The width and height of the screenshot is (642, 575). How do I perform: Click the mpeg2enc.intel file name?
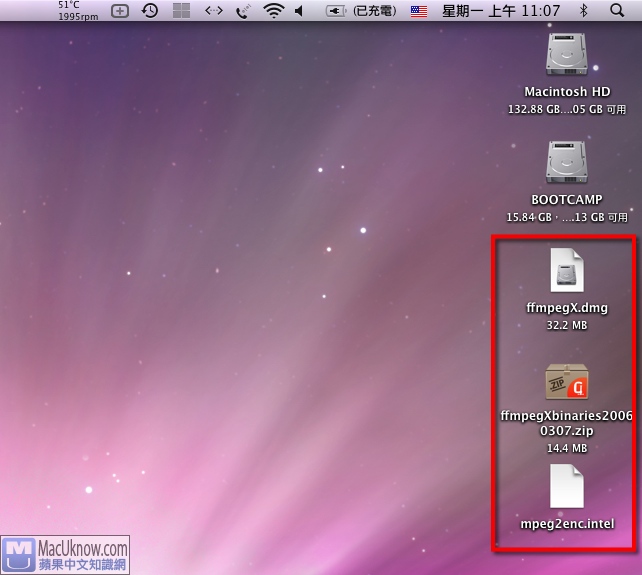click(x=567, y=524)
